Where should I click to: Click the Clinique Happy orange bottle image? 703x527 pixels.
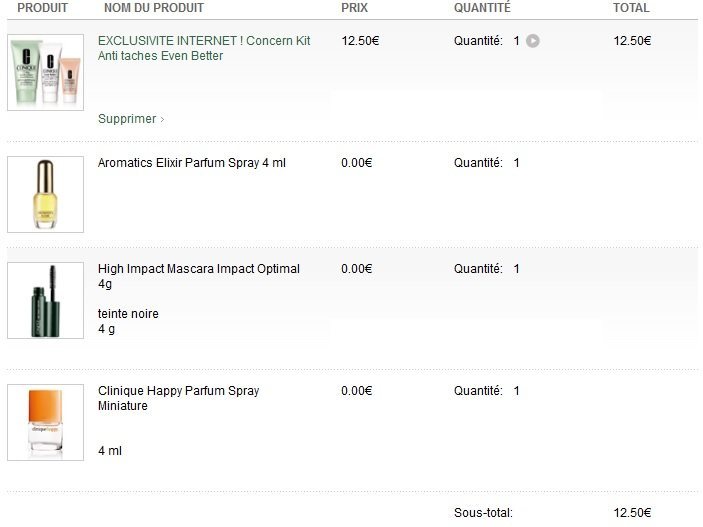click(45, 422)
